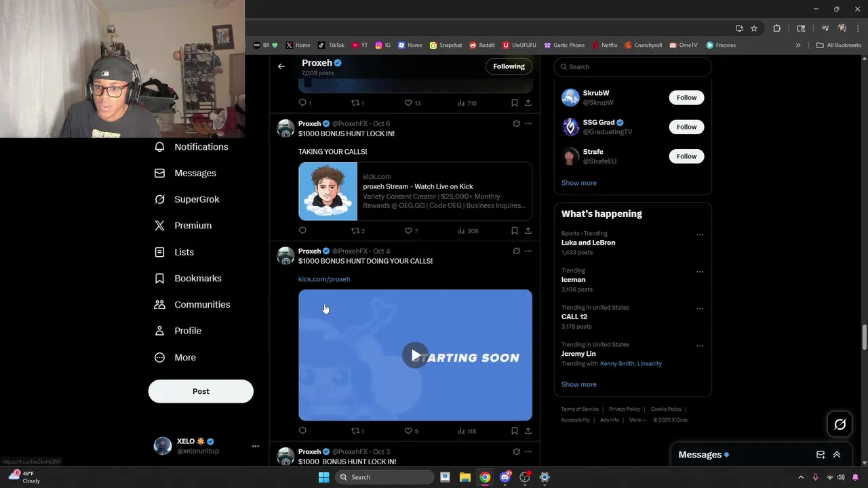Ask Grok about the Oct 6 post

pyautogui.click(x=516, y=123)
